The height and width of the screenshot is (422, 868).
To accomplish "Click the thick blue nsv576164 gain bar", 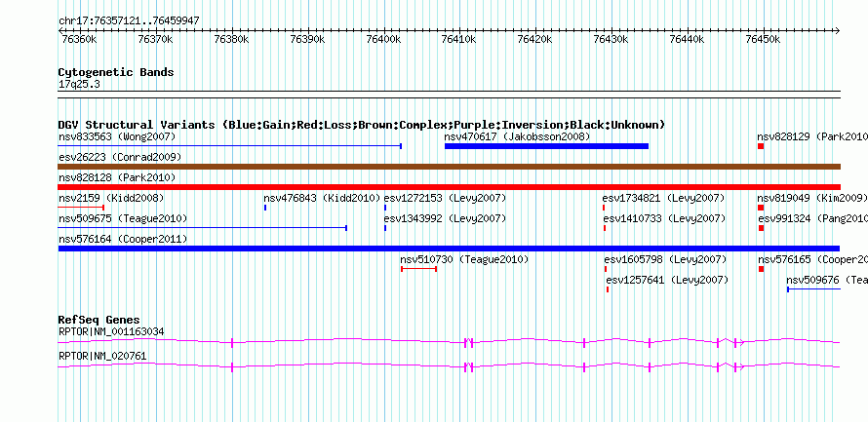I will [x=449, y=249].
